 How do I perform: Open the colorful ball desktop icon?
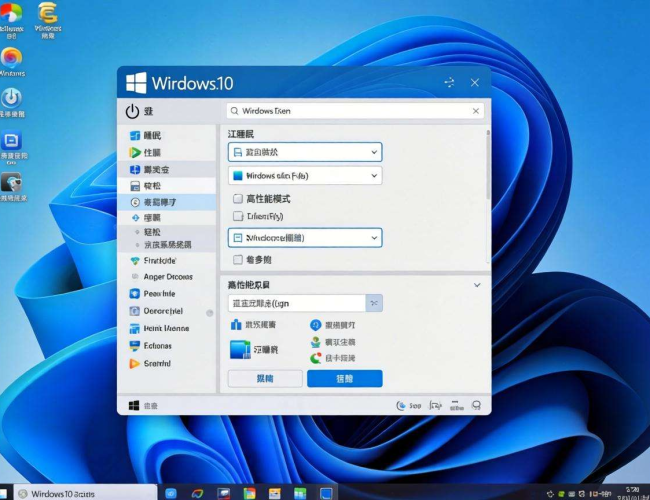click(11, 20)
